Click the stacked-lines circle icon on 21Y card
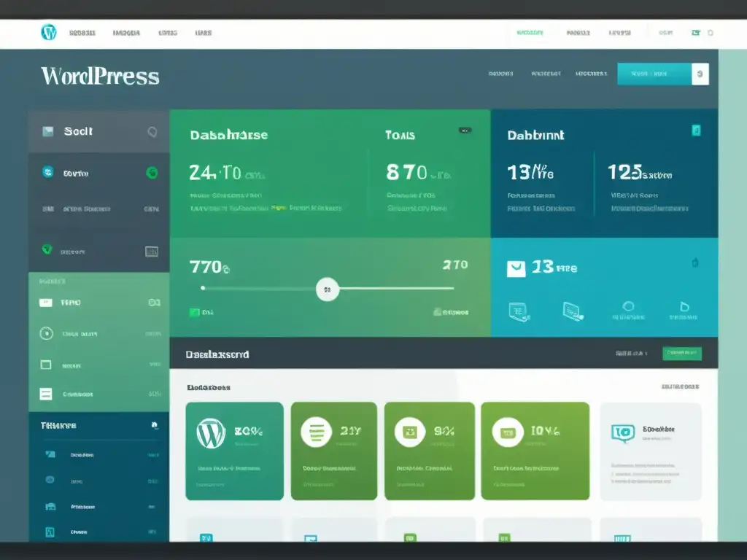The height and width of the screenshot is (560, 747). point(316,431)
